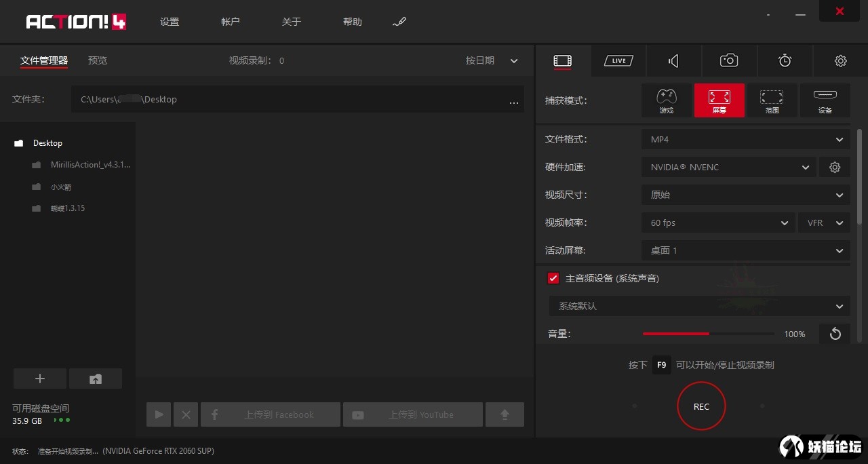Image resolution: width=868 pixels, height=464 pixels.
Task: Delete selected recording with X button
Action: coord(186,414)
